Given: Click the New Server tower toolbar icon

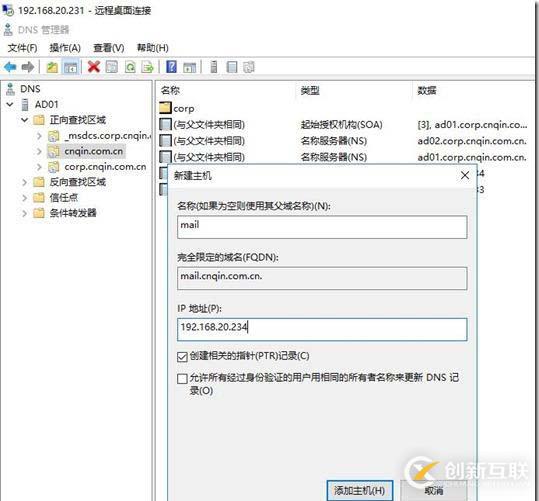Looking at the screenshot, I should point(214,67).
